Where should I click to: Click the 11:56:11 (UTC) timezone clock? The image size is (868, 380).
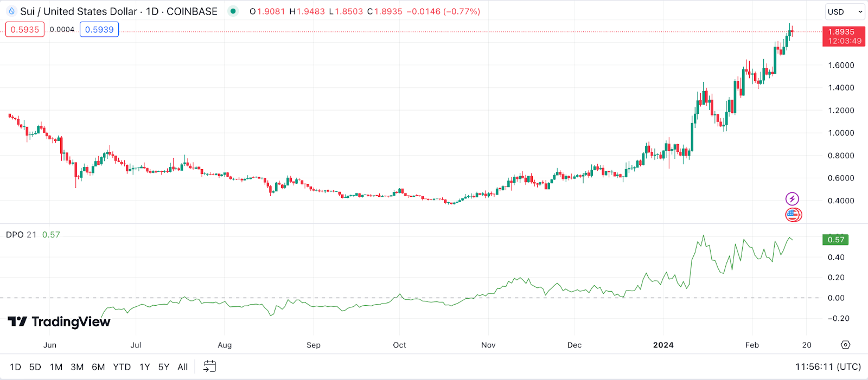[x=828, y=367]
